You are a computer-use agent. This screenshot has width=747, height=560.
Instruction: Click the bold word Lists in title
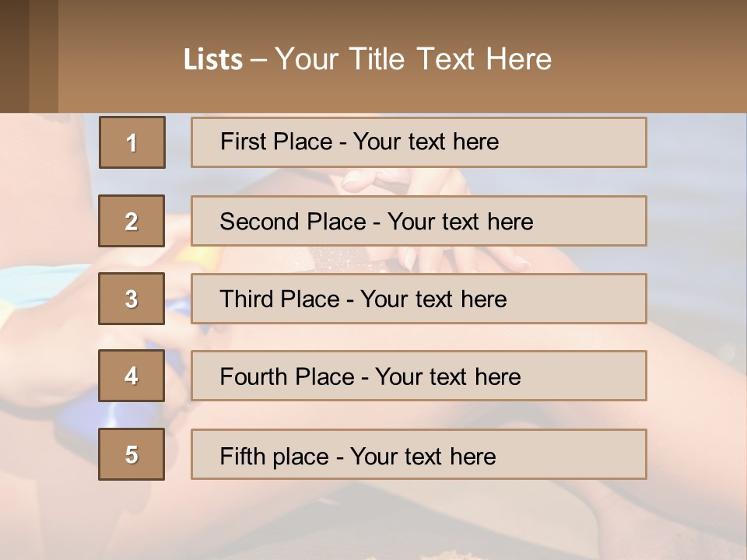click(x=213, y=60)
